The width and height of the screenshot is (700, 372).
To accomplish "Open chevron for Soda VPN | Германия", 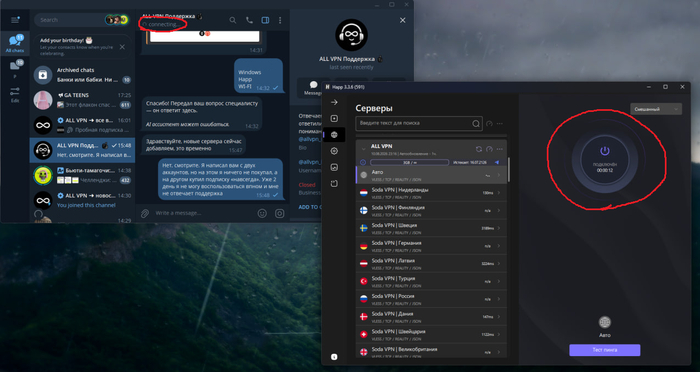I will coord(499,246).
